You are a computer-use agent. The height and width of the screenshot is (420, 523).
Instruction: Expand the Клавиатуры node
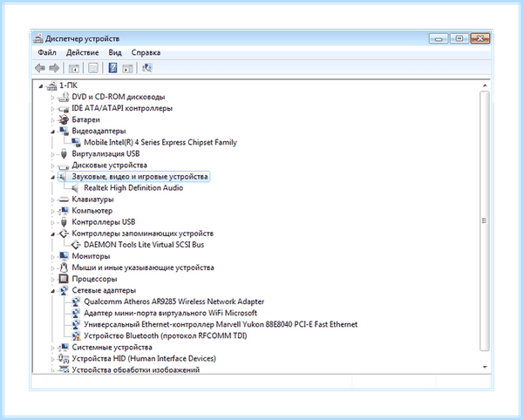tap(52, 200)
